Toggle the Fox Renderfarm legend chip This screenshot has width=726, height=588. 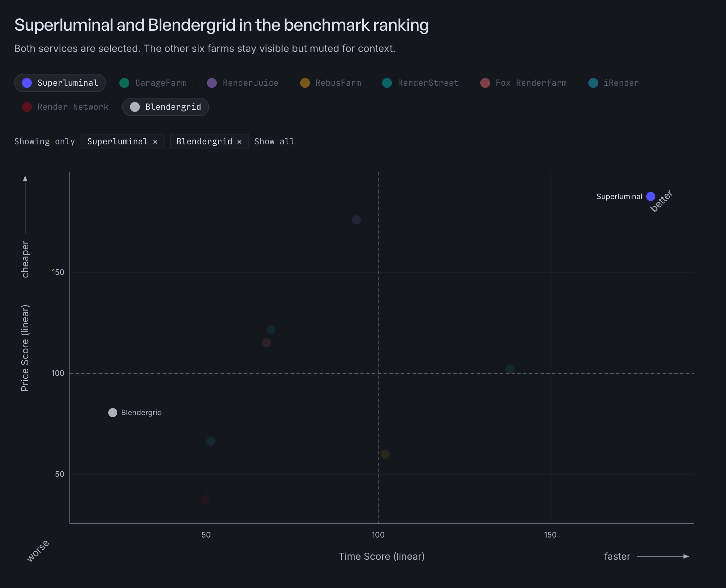(x=524, y=83)
